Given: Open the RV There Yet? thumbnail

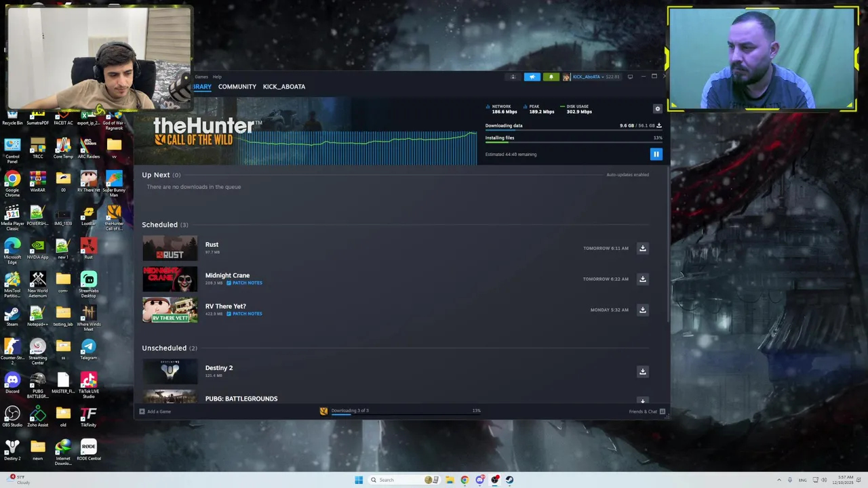Looking at the screenshot, I should click(170, 310).
